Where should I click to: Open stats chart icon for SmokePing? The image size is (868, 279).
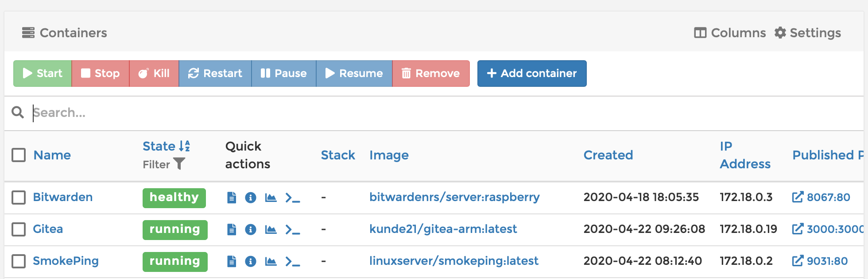(271, 261)
